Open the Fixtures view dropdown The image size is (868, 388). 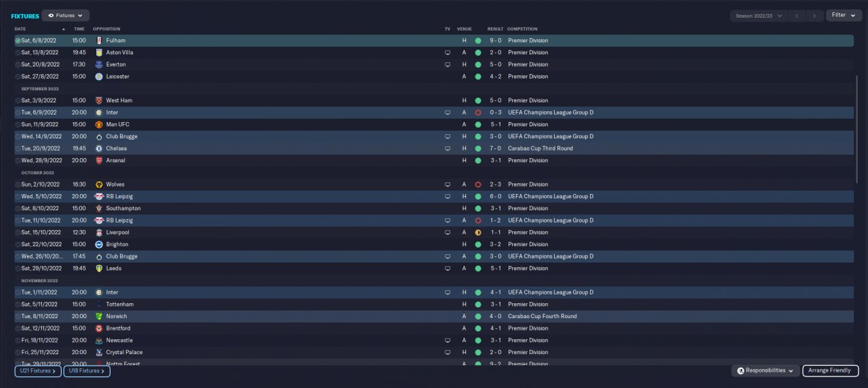point(65,15)
